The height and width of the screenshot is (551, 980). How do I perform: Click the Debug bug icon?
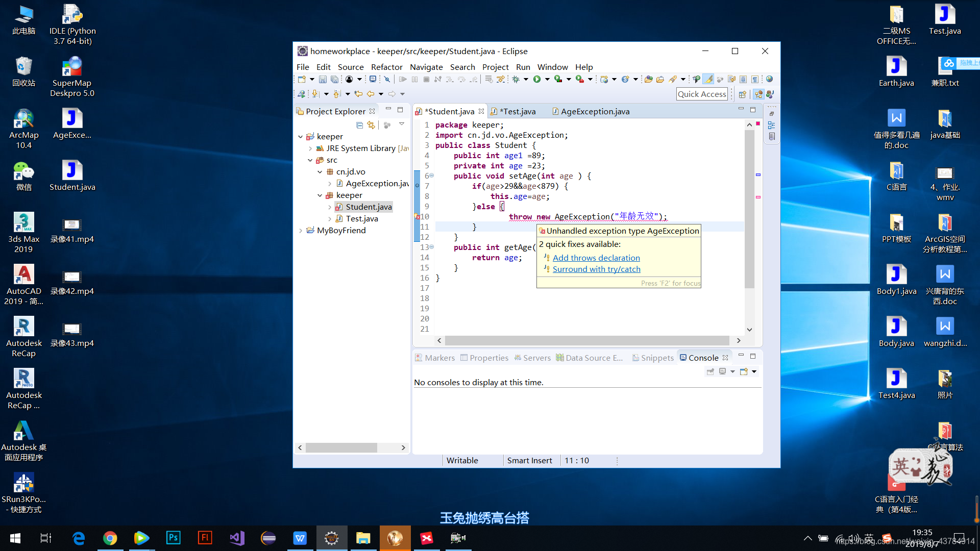pyautogui.click(x=516, y=79)
